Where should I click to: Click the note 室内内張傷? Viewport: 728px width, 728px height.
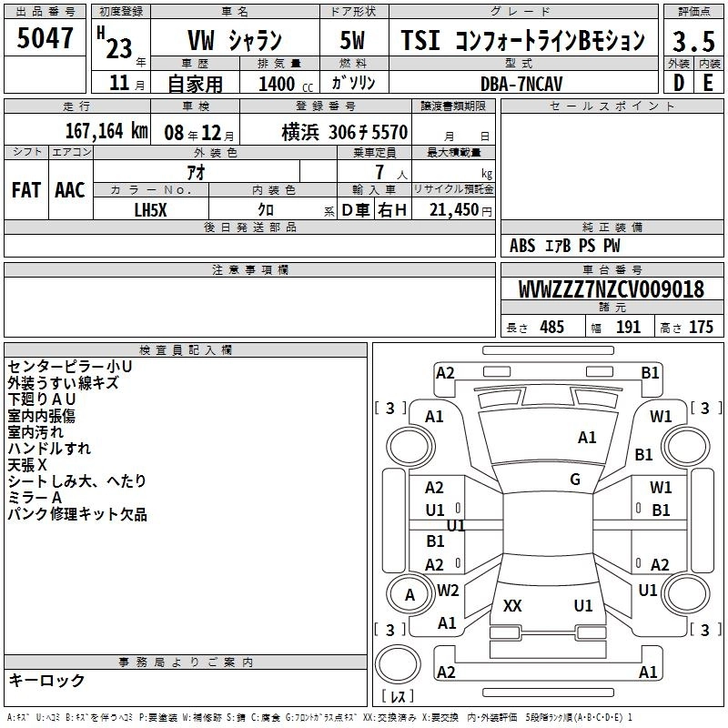coord(41,416)
